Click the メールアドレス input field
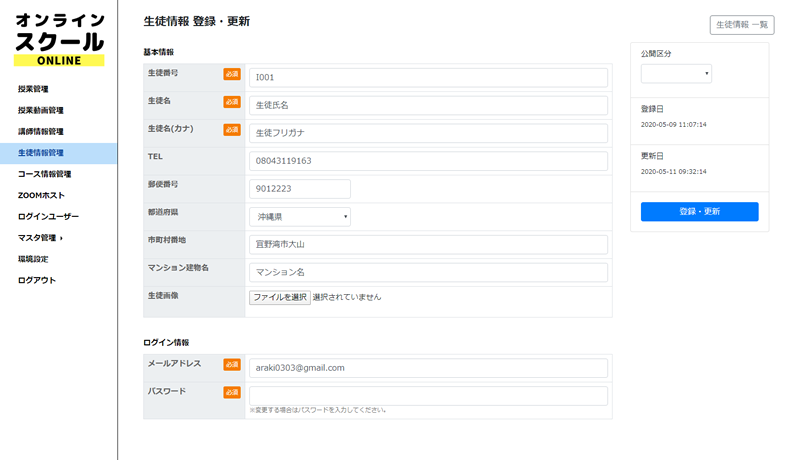Screen dimensions: 800x460 point(428,368)
